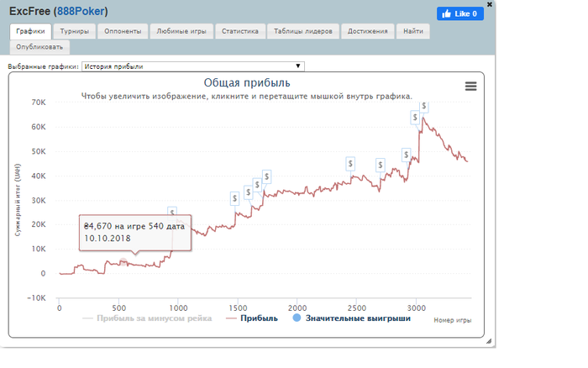Open the Оппоненты tab
588x368 pixels.
click(122, 31)
